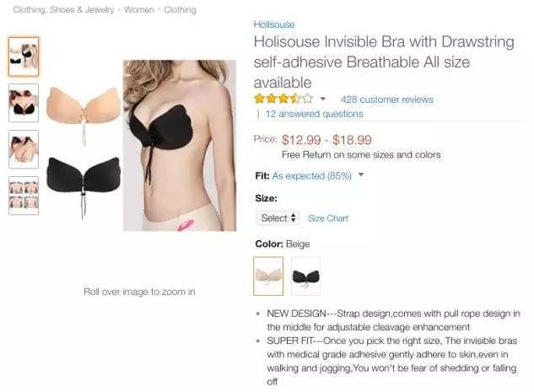Expand the Fit As expected arrow
This screenshot has height=392, width=534.
point(361,175)
